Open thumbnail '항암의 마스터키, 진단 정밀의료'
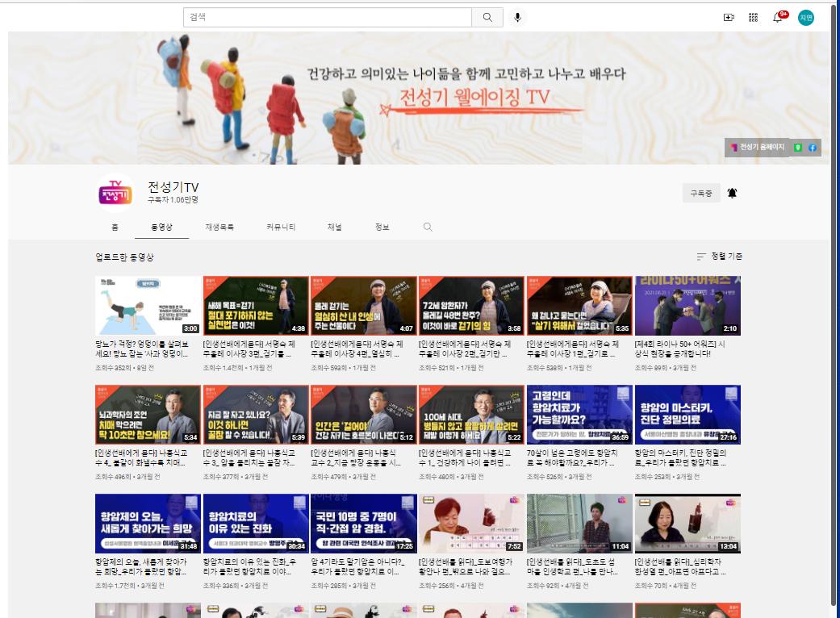 click(x=687, y=415)
